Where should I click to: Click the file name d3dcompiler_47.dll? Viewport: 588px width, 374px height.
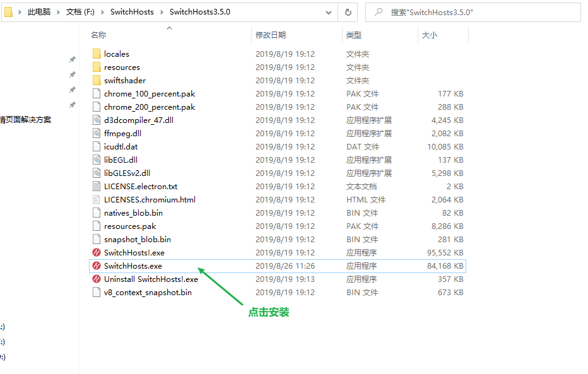(139, 120)
